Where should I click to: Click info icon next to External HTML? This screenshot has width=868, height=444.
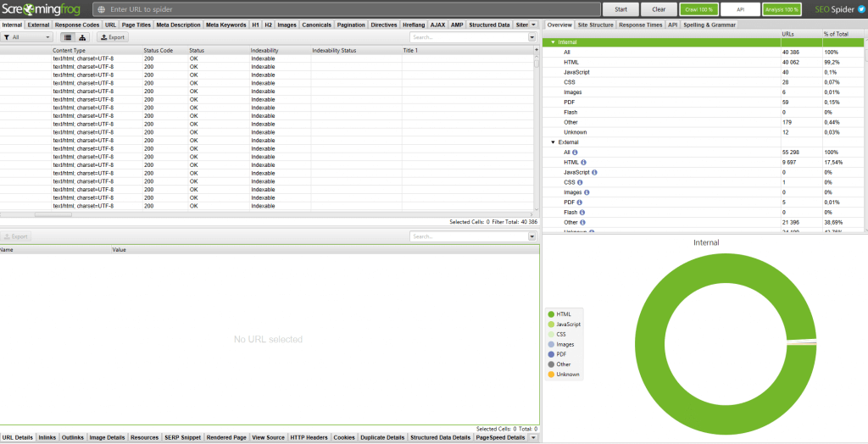click(583, 162)
